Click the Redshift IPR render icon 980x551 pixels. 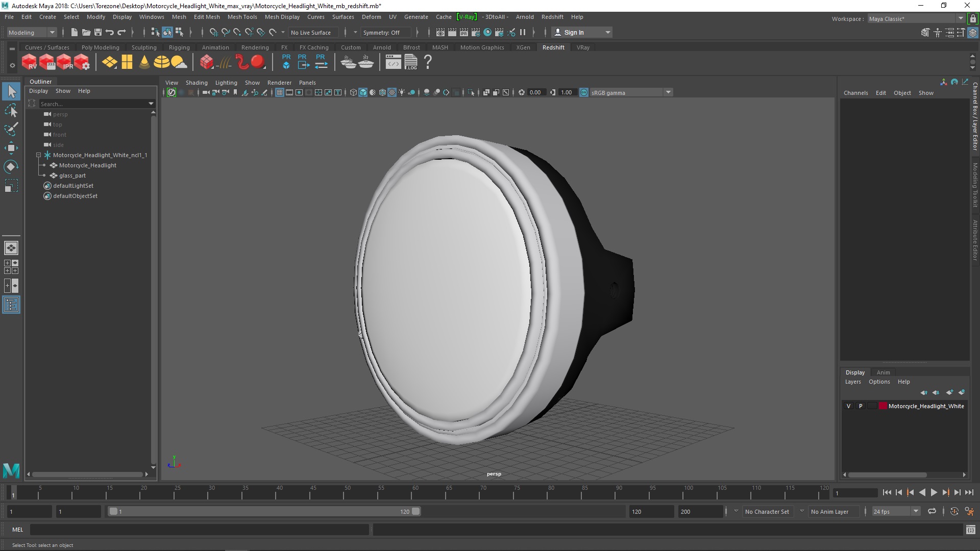click(x=65, y=62)
